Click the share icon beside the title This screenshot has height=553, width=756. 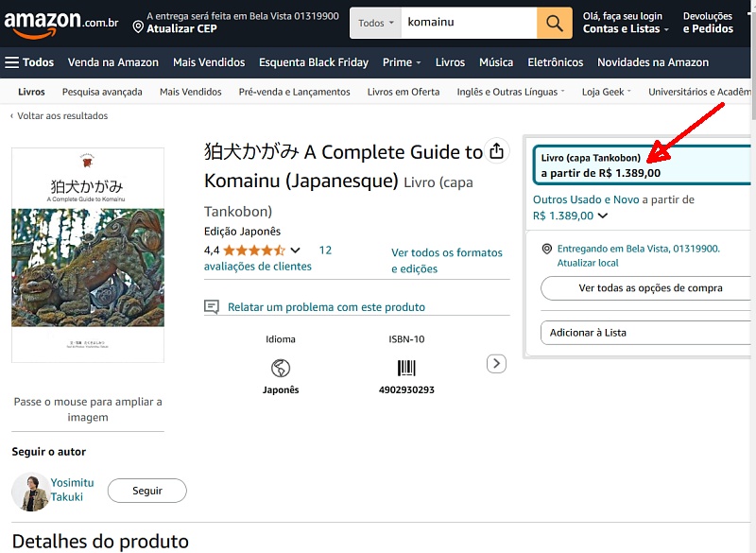coord(496,151)
